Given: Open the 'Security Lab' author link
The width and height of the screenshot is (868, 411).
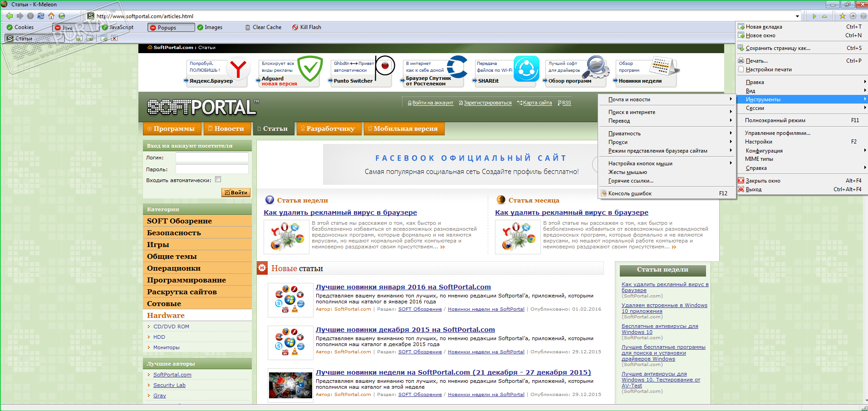Looking at the screenshot, I should [169, 385].
